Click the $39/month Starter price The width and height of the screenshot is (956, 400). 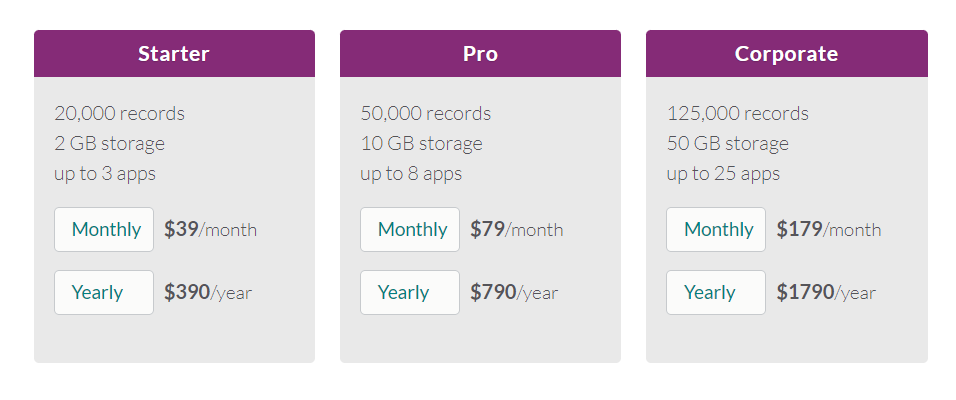tap(210, 230)
